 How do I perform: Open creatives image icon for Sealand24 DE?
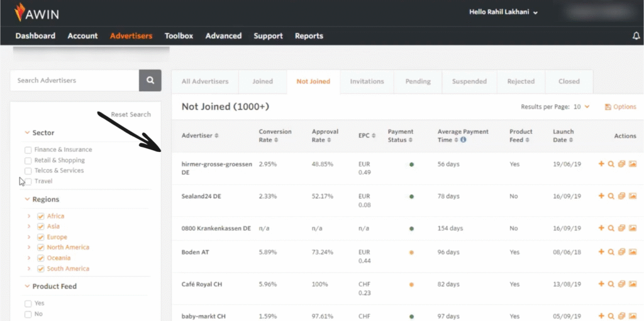point(633,196)
